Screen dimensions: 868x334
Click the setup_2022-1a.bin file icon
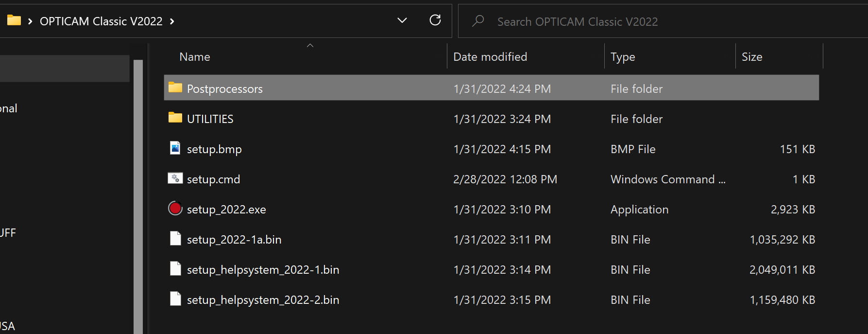click(175, 238)
